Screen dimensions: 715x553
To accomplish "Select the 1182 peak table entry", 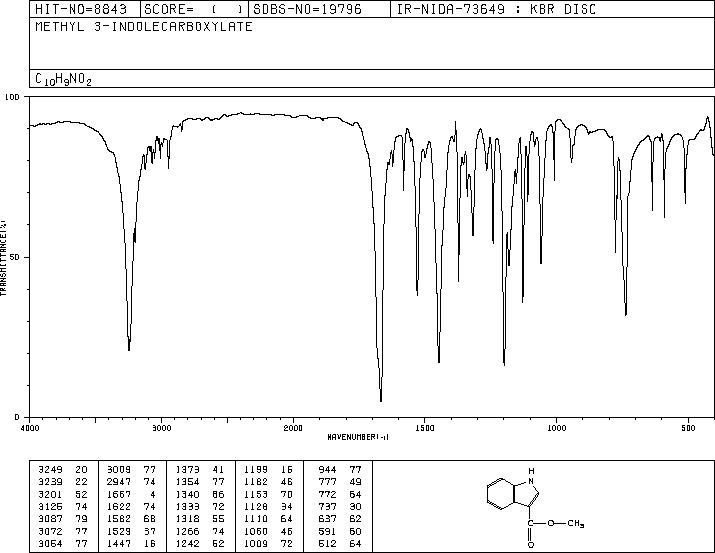I will tap(269, 482).
